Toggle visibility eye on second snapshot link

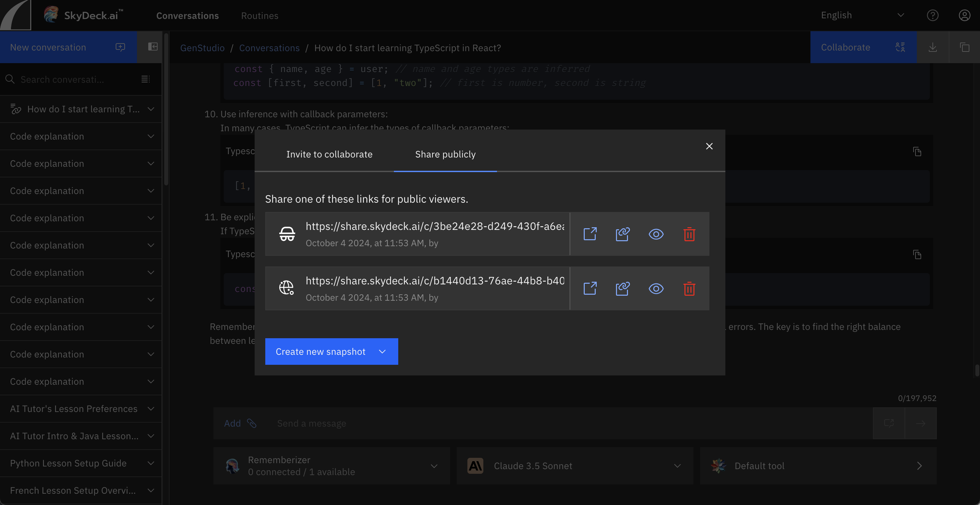pos(656,289)
